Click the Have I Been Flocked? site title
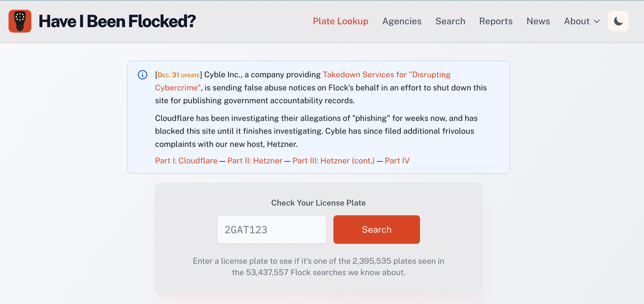The height and width of the screenshot is (304, 644). click(117, 21)
